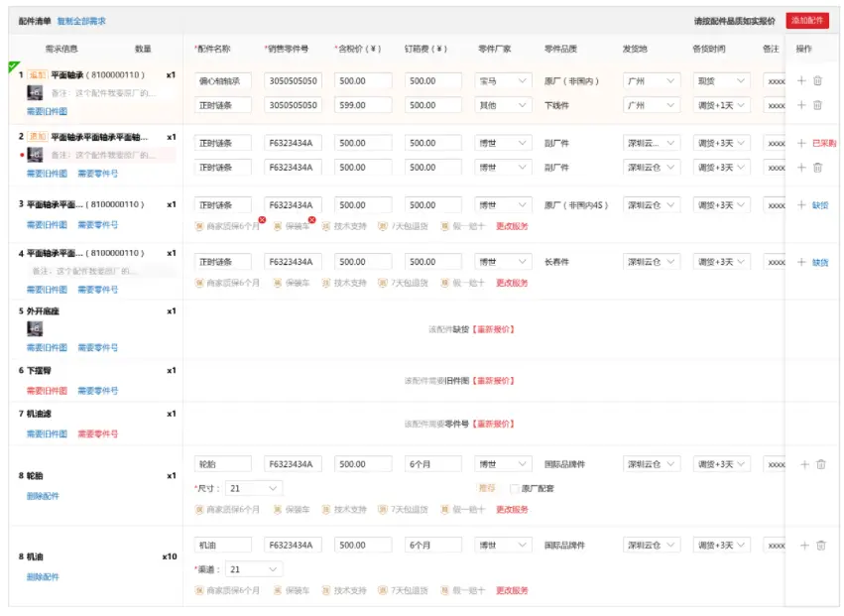Click trash icon in the 599.00 price row

point(817,105)
